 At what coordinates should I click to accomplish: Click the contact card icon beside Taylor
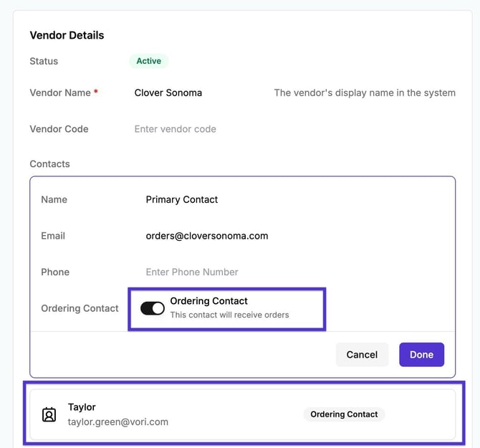(x=49, y=414)
